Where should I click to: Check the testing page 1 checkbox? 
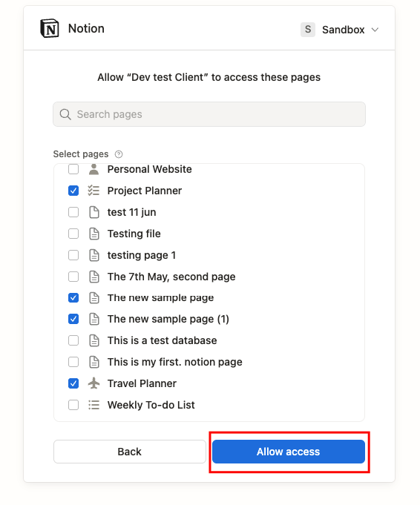pos(73,255)
